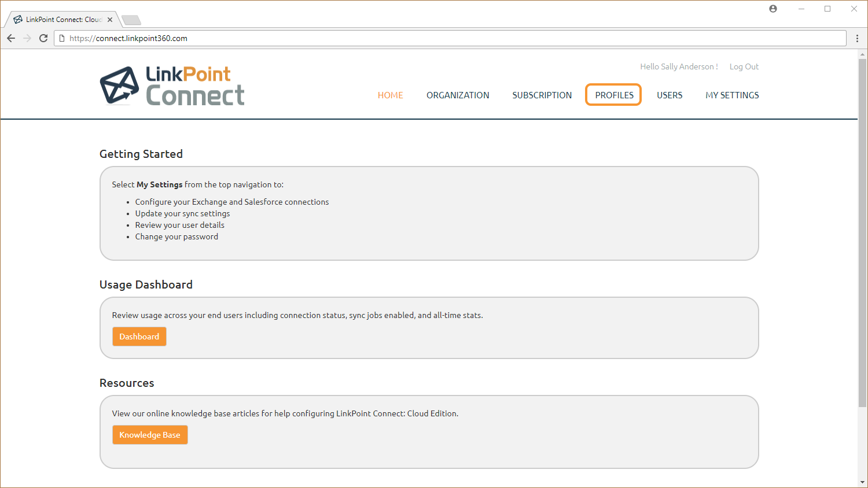Close the LinkPoint Connect browser tab
Viewport: 868px width, 488px height.
point(110,20)
